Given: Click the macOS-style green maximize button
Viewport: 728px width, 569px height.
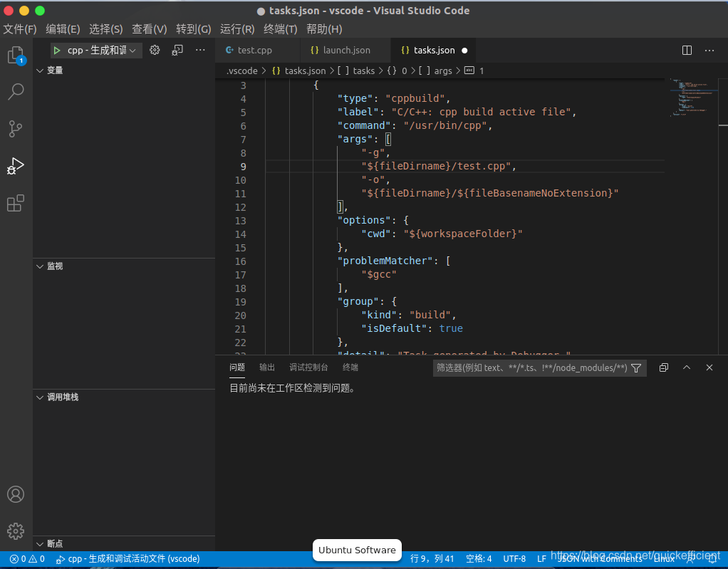Looking at the screenshot, I should tap(40, 11).
